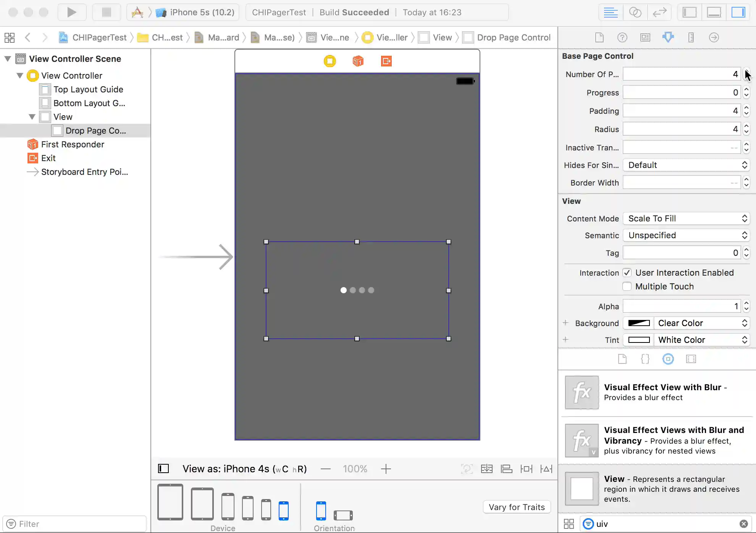The height and width of the screenshot is (533, 756).
Task: Switch to the Code Snippet library
Action: pyautogui.click(x=645, y=359)
